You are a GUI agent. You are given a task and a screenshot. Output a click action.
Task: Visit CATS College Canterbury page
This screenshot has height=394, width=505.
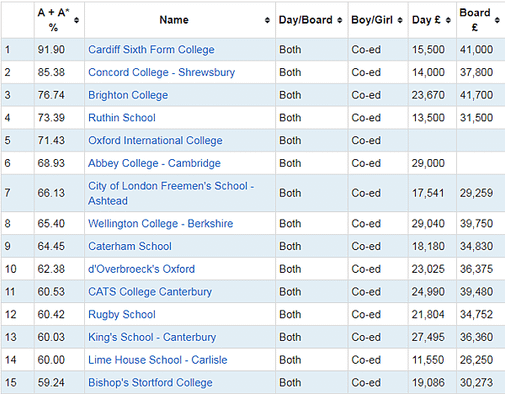[150, 292]
